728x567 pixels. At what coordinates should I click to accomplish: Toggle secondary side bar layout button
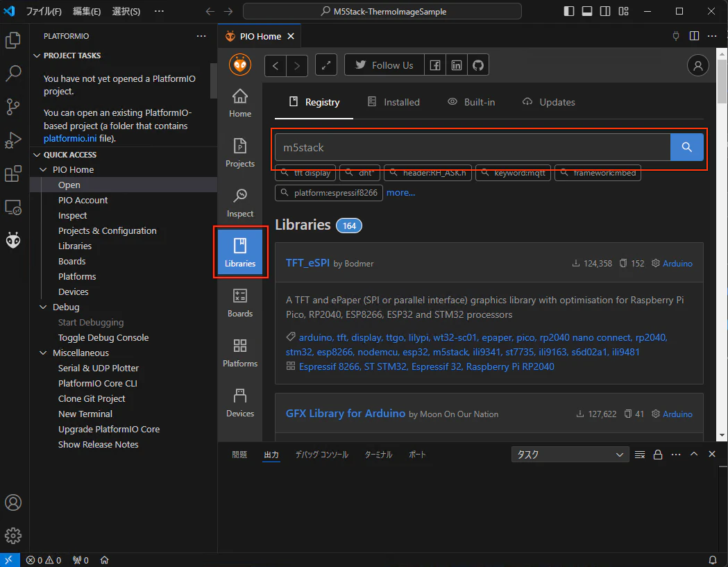click(x=605, y=11)
